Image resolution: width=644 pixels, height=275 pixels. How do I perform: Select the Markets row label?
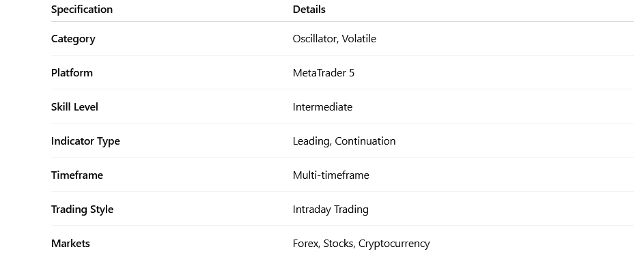70,244
